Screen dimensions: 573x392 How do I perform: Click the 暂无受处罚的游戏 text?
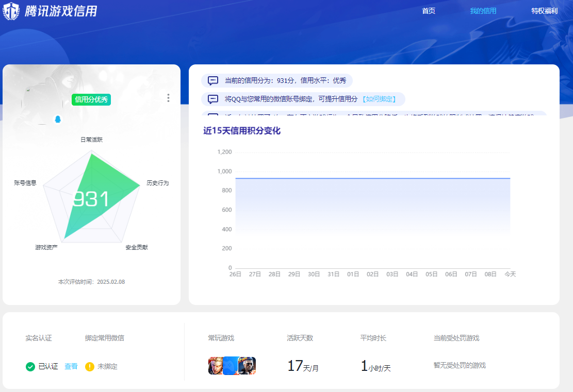[x=460, y=366]
